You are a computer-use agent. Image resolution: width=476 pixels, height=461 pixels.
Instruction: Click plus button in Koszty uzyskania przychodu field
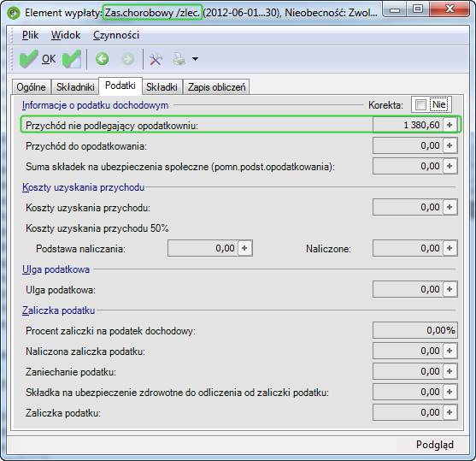(450, 207)
